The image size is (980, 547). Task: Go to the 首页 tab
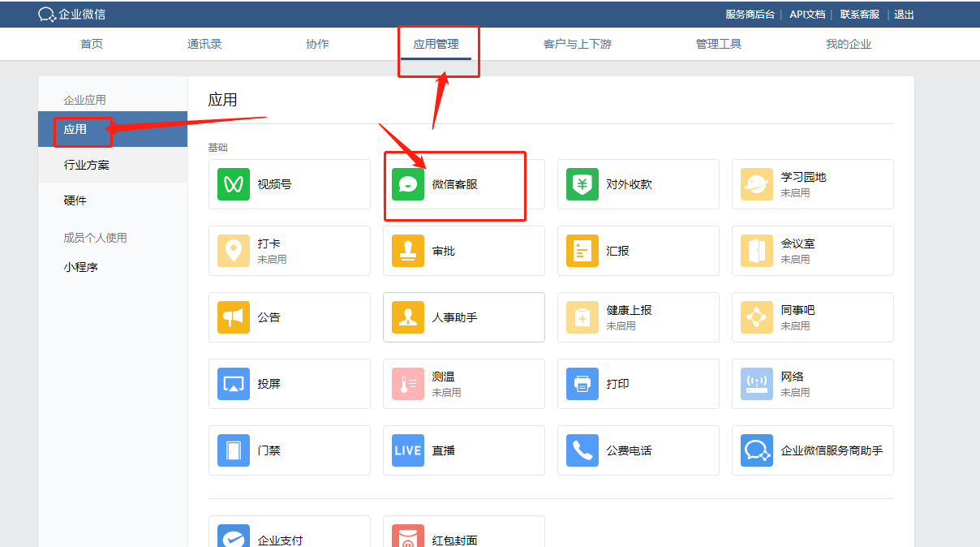[x=92, y=44]
